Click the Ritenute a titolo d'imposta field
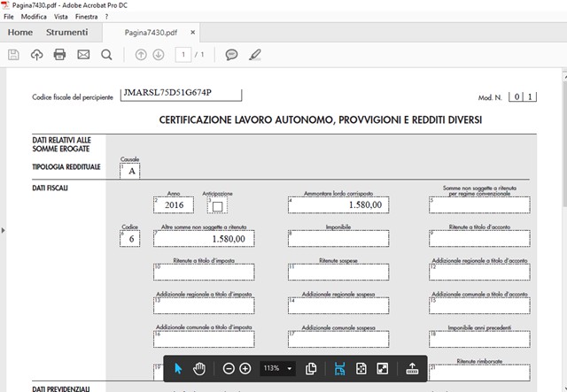This screenshot has height=392, width=567. click(204, 272)
